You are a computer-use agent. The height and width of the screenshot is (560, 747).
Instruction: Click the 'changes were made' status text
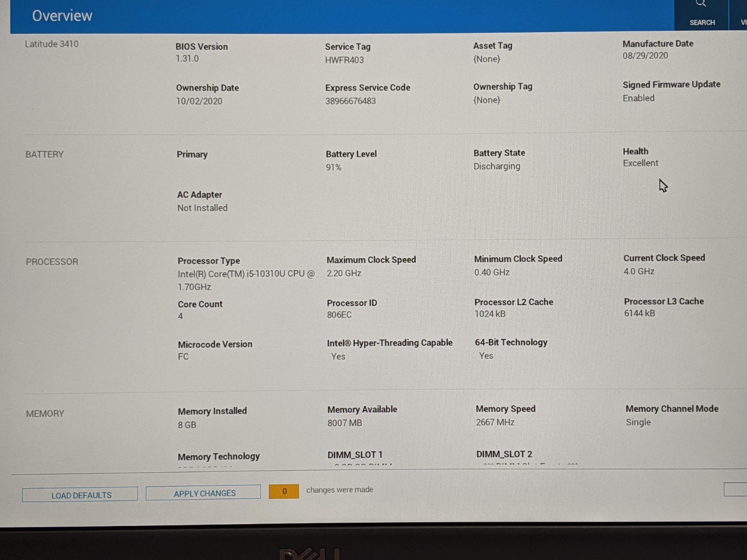coord(340,490)
